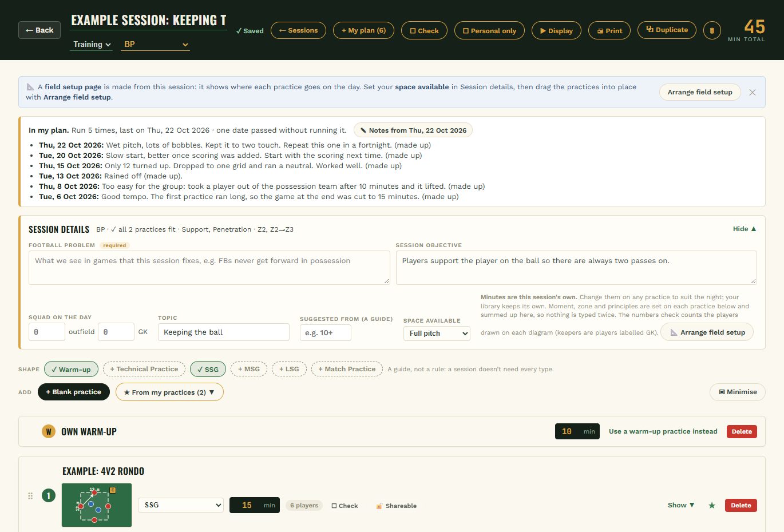Open the Space available Full pitch dropdown
The height and width of the screenshot is (532, 784).
(437, 333)
